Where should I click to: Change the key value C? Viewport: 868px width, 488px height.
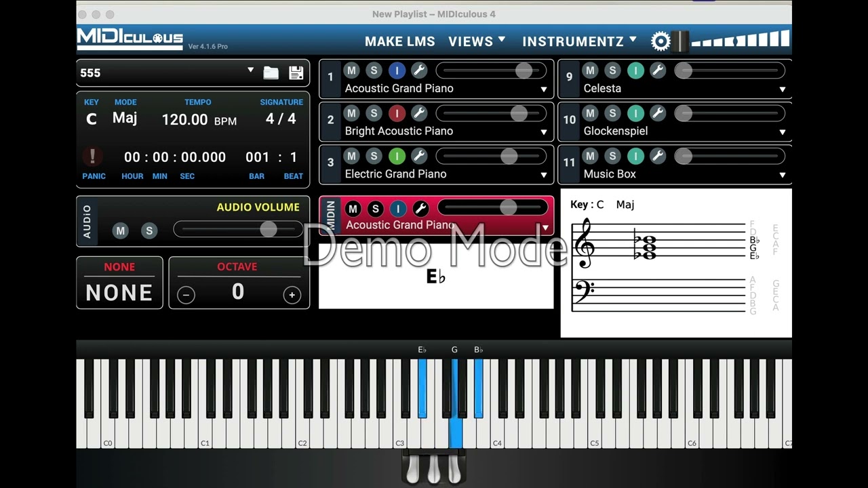pyautogui.click(x=92, y=119)
